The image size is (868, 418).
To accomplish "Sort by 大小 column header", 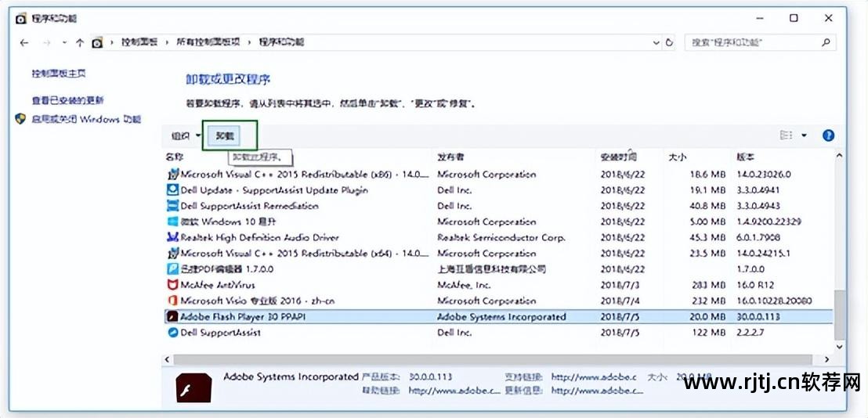I will tap(677, 157).
